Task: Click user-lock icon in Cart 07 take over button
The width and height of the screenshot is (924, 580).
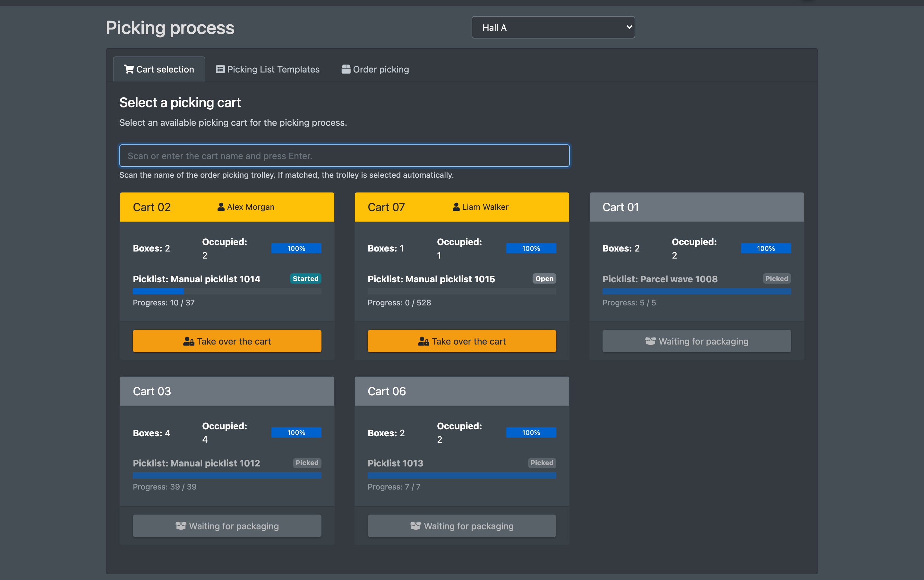Action: coord(424,341)
